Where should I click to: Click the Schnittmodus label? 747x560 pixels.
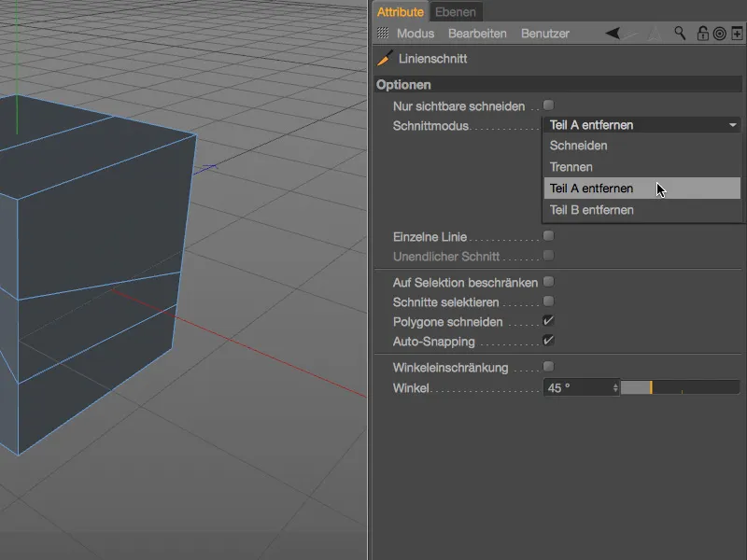pyautogui.click(x=430, y=126)
